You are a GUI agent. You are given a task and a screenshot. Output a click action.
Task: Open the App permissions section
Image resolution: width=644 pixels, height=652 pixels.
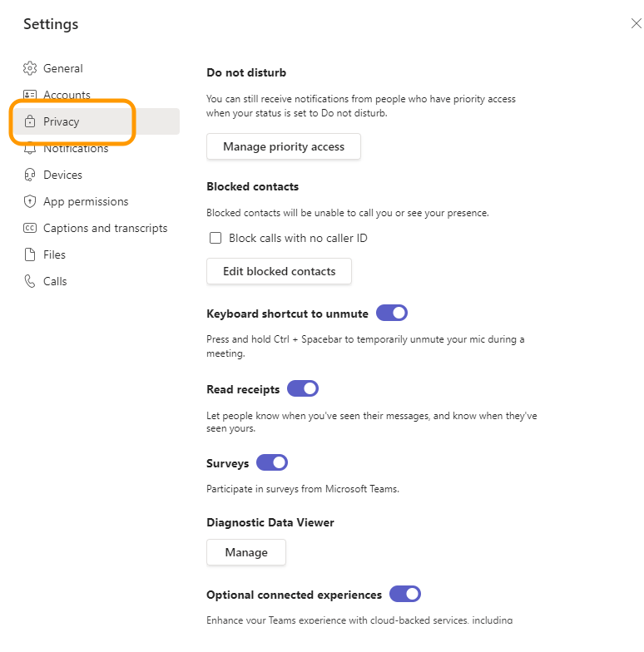point(86,201)
